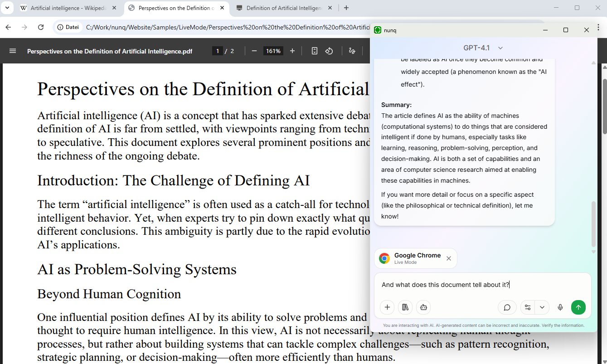This screenshot has width=607, height=364.
Task: Edit the page number field
Action: [x=218, y=51]
